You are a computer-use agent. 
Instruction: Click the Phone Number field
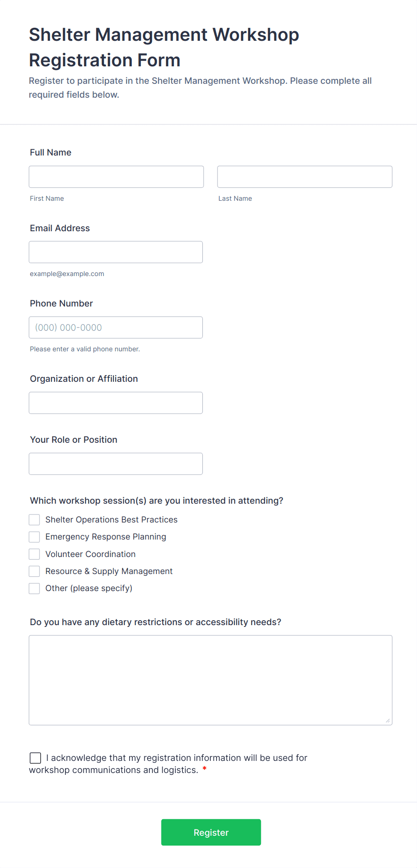(116, 328)
